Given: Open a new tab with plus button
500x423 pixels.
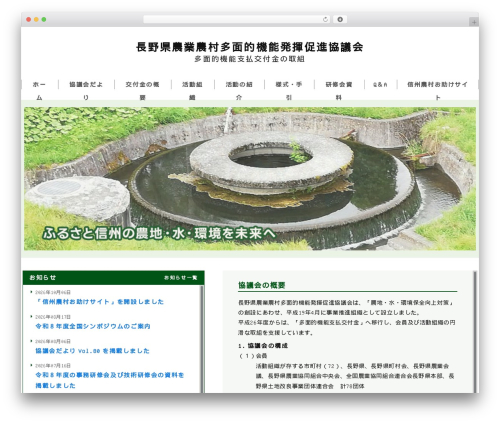Looking at the screenshot, I should coord(474,22).
